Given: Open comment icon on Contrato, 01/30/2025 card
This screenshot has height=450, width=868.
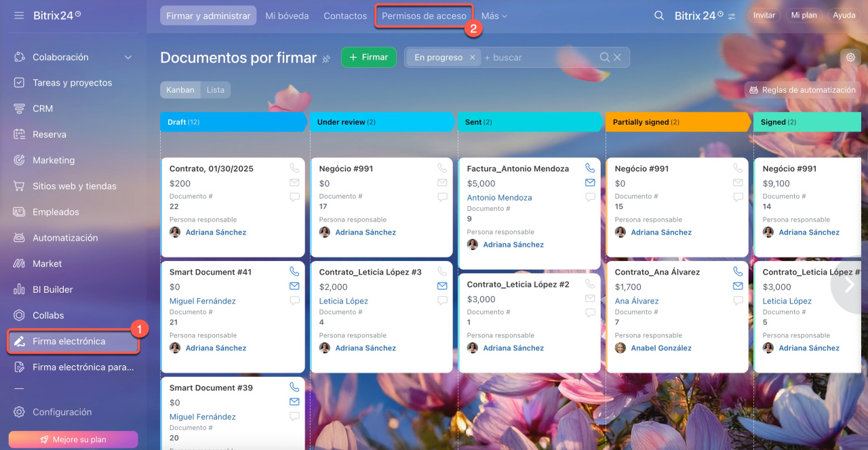Looking at the screenshot, I should pos(294,197).
